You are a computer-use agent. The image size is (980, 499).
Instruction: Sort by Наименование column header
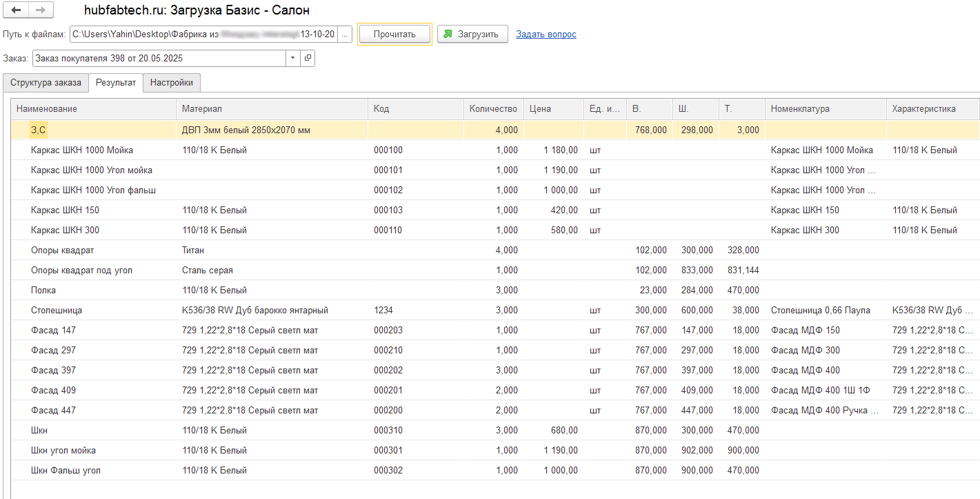pyautogui.click(x=93, y=109)
